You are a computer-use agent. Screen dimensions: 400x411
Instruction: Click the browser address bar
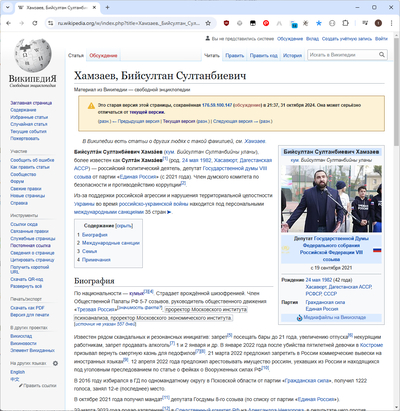point(129,23)
